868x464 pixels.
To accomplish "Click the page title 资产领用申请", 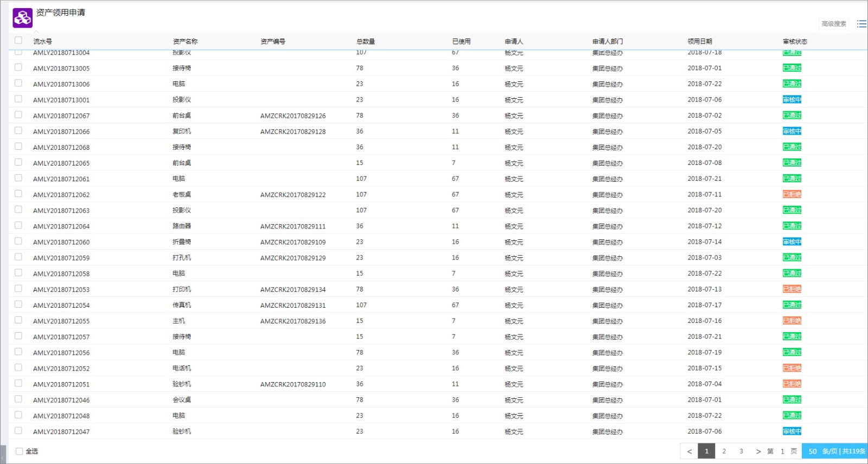I will 61,12.
